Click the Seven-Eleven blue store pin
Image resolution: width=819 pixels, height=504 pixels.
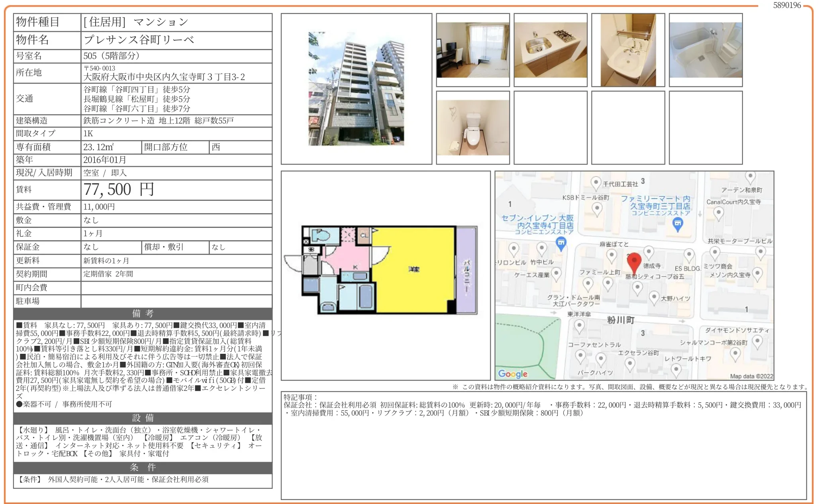pyautogui.click(x=561, y=243)
